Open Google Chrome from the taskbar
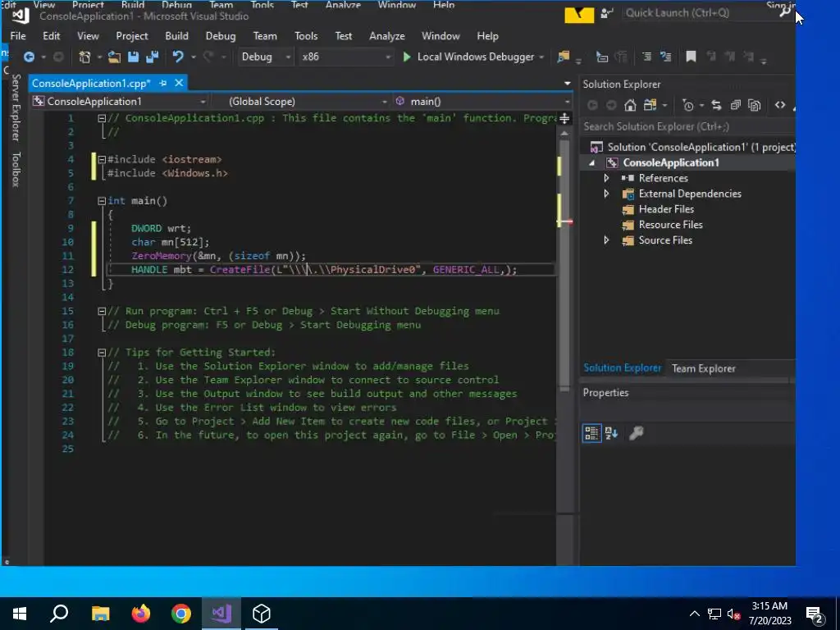The height and width of the screenshot is (630, 840). [181, 614]
